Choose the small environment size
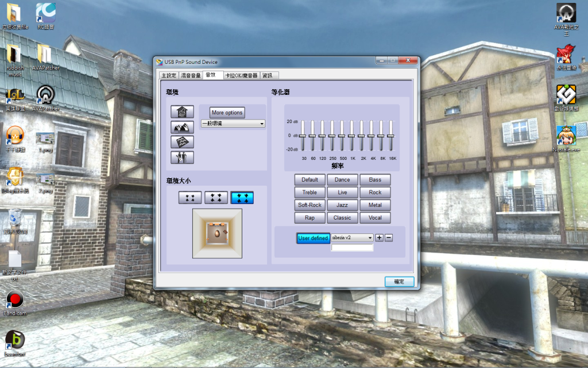 (x=189, y=198)
